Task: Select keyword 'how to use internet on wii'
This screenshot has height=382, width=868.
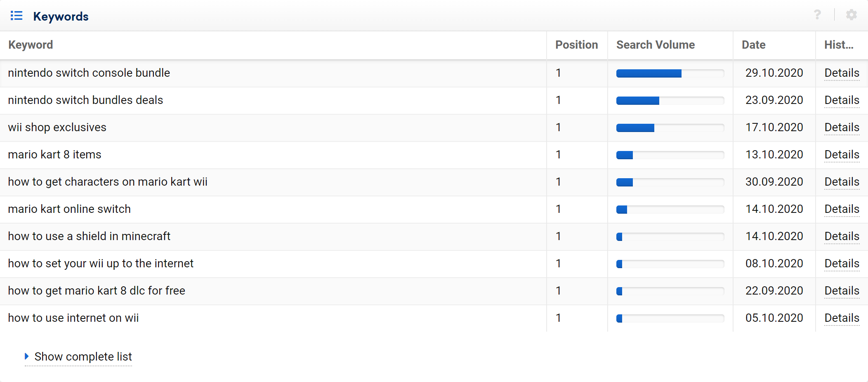Action: (x=73, y=318)
